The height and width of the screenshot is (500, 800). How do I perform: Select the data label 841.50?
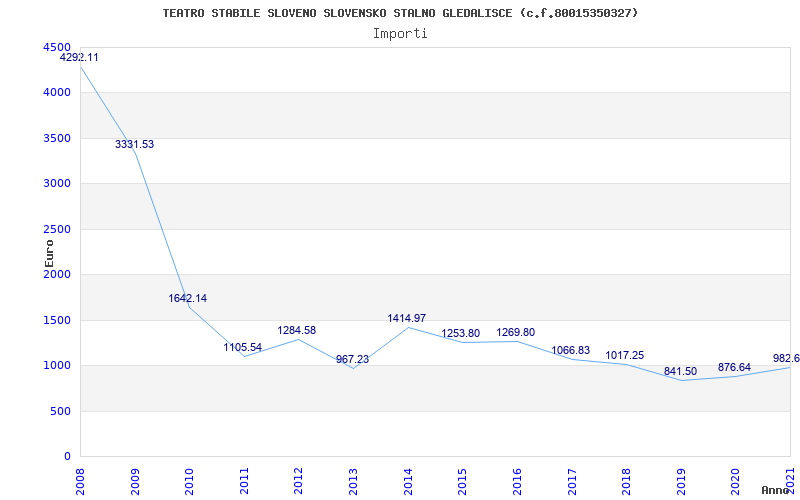click(680, 371)
